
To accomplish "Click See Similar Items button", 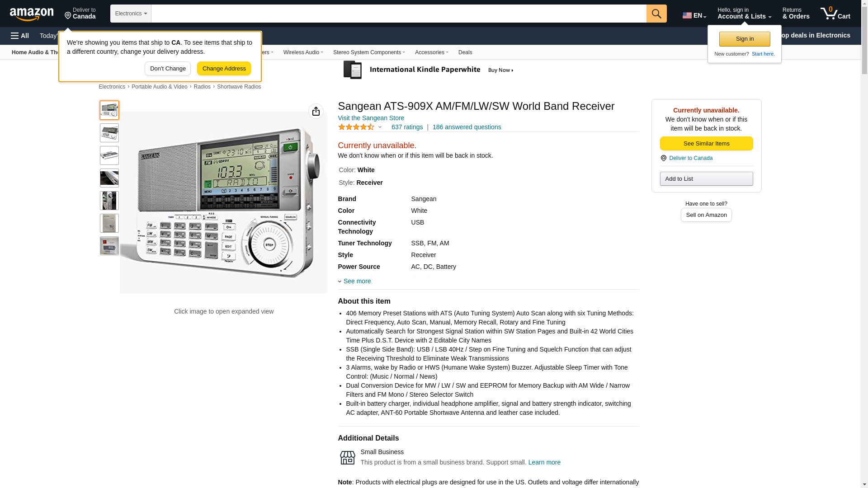I will (706, 144).
